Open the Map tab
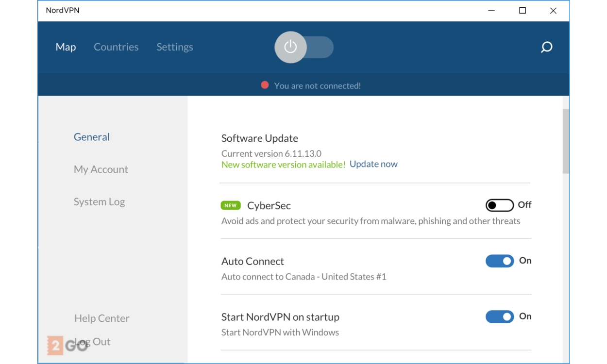This screenshot has height=364, width=607. 66,47
